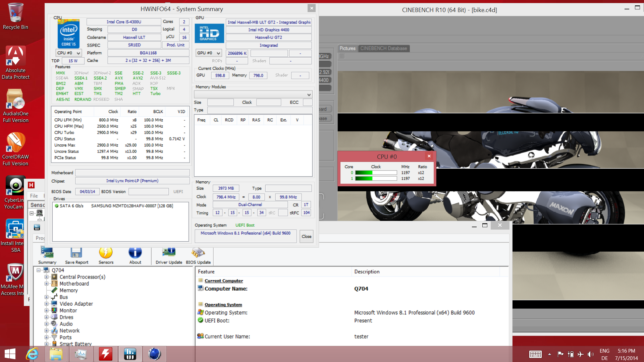Click Core 1 clock usage bar
This screenshot has height=362, width=644.
(x=376, y=179)
